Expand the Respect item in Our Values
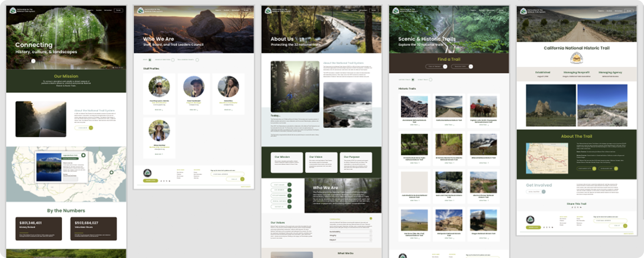This screenshot has width=644, height=258. (x=350, y=240)
